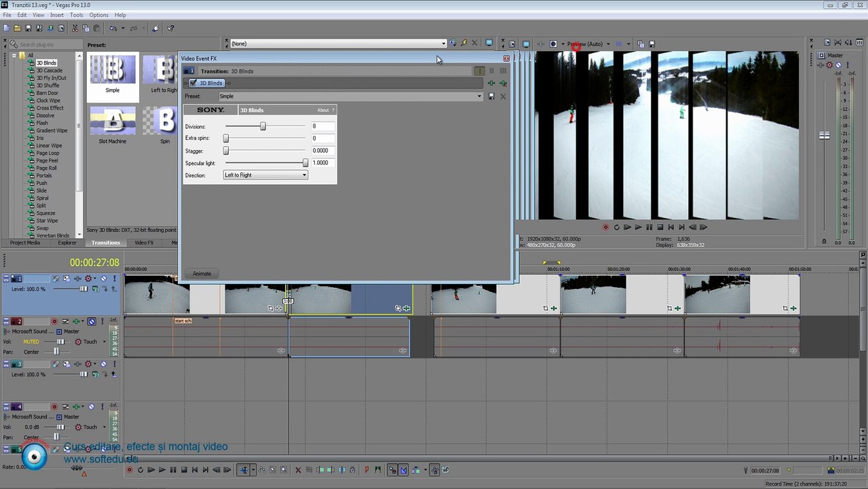Click Remove Selected Plug-In icon in Video Event FX
Viewport: 868px width, 489px height.
[x=503, y=83]
